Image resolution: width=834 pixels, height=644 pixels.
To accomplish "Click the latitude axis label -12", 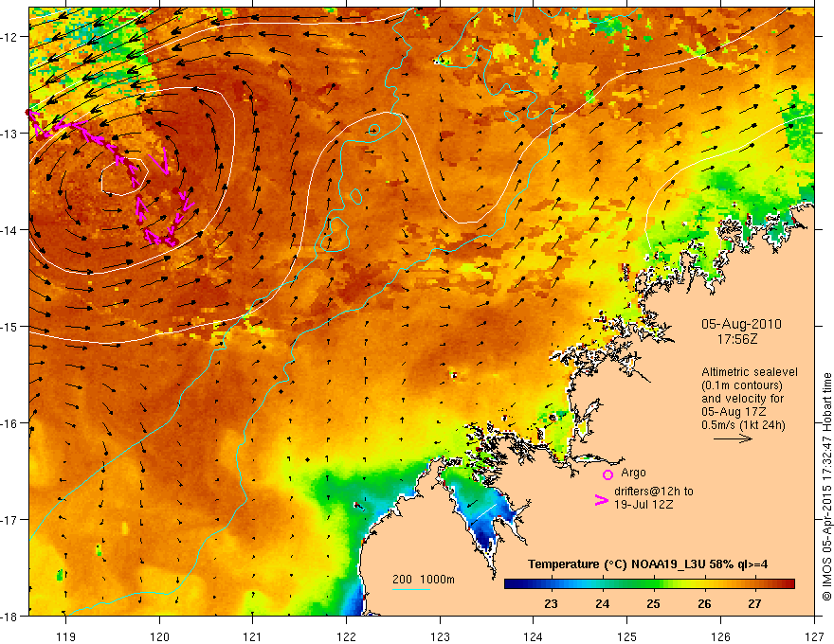I will tap(9, 37).
